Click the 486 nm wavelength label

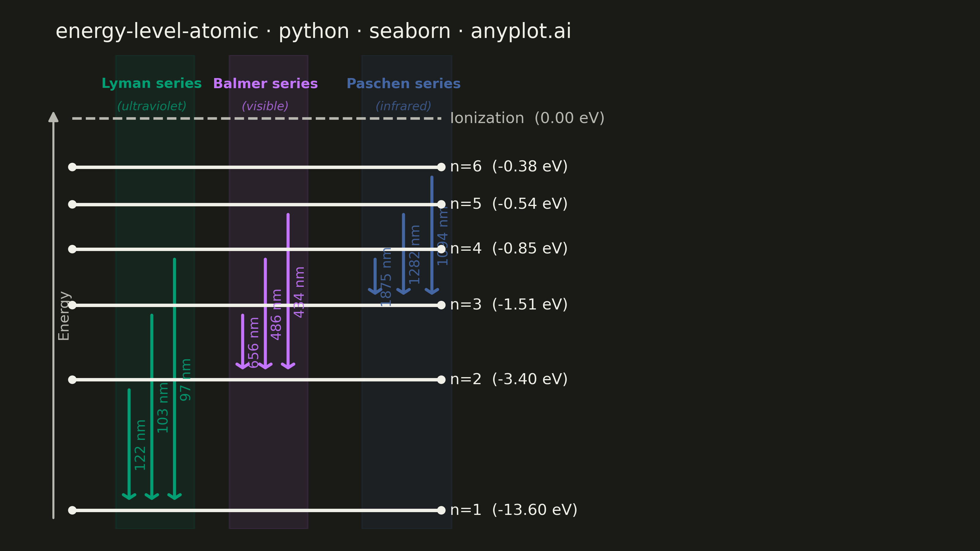coord(276,314)
